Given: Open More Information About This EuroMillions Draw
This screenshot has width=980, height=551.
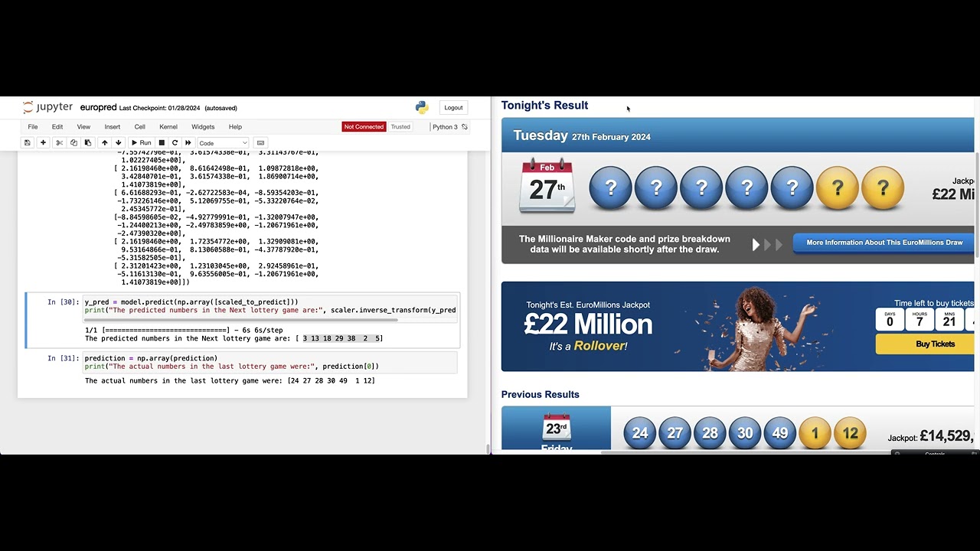Looking at the screenshot, I should coord(884,243).
